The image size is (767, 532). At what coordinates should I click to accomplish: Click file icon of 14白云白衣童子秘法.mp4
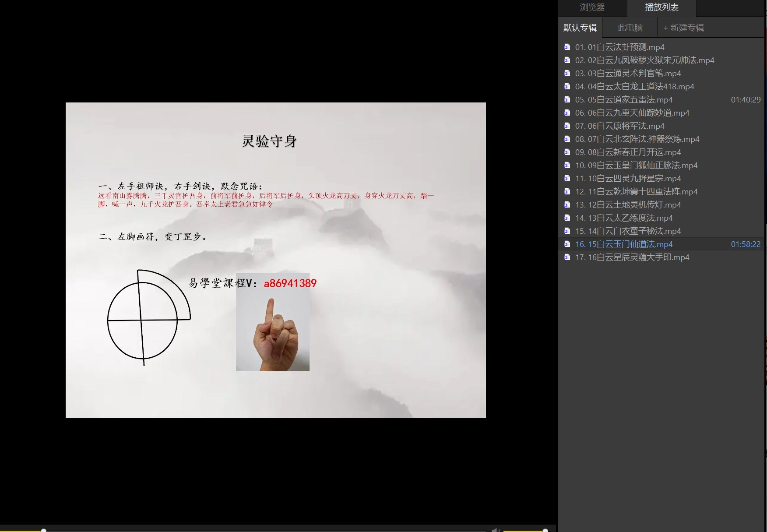pyautogui.click(x=567, y=231)
